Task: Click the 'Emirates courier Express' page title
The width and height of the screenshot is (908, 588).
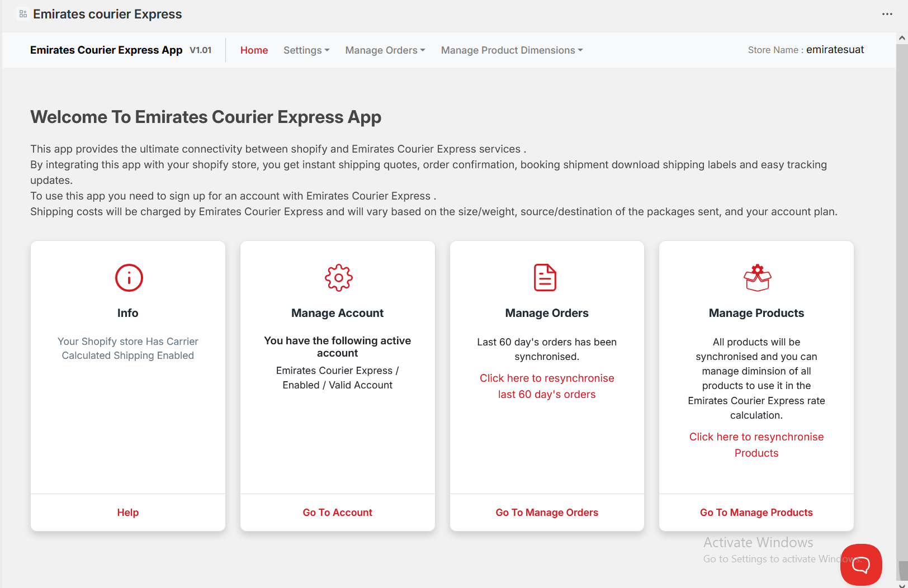Action: click(x=107, y=14)
